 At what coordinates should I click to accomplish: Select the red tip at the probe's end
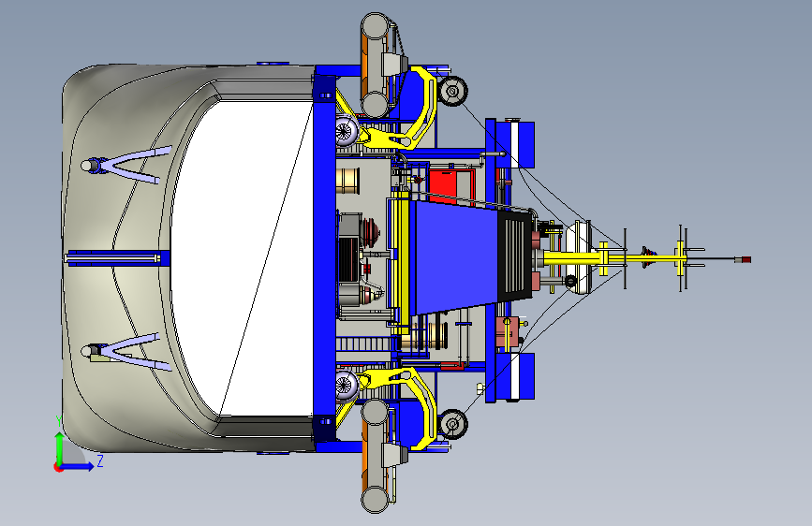tap(746, 259)
